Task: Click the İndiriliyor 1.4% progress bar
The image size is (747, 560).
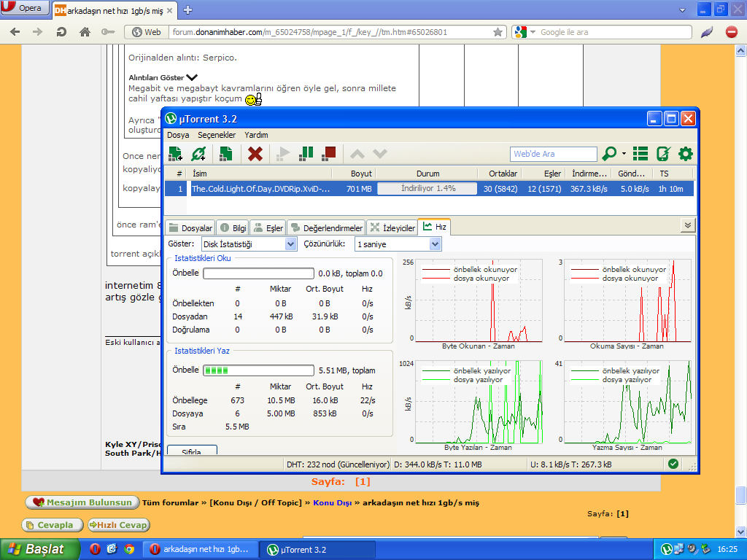Action: [427, 189]
